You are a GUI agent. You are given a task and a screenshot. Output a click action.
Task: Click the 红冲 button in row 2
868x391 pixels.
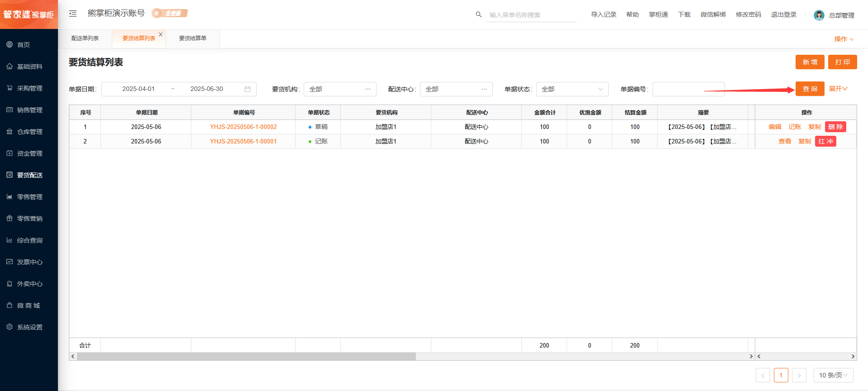825,141
